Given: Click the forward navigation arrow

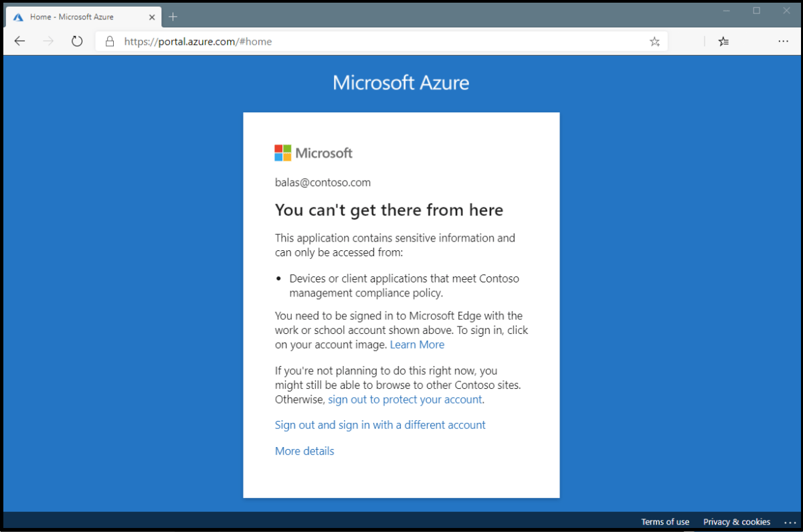Looking at the screenshot, I should (48, 41).
